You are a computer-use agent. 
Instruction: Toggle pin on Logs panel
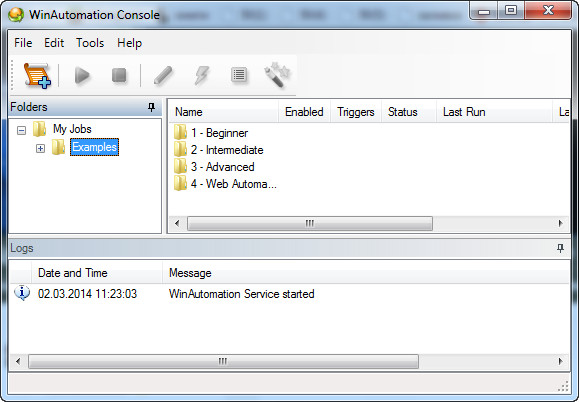[560, 248]
